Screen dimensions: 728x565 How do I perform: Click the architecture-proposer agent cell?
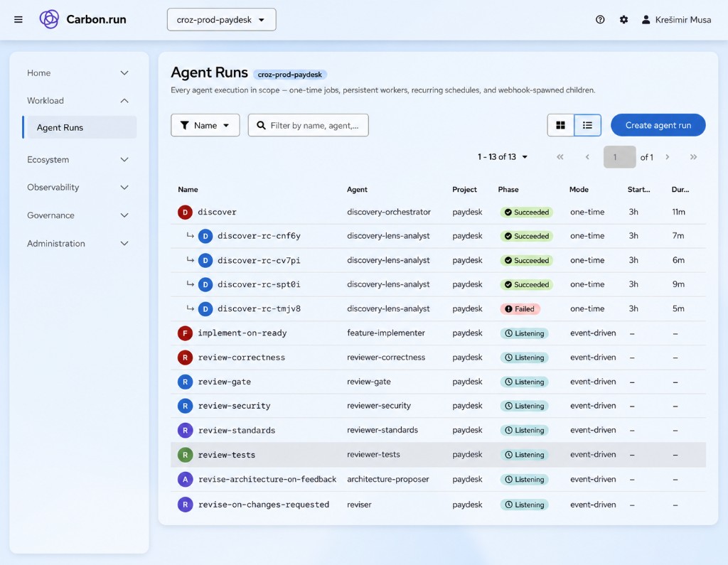tap(387, 479)
